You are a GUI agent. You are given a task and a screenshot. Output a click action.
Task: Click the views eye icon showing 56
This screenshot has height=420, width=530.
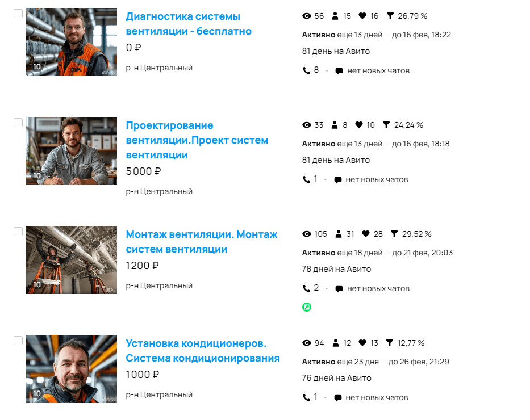(306, 16)
